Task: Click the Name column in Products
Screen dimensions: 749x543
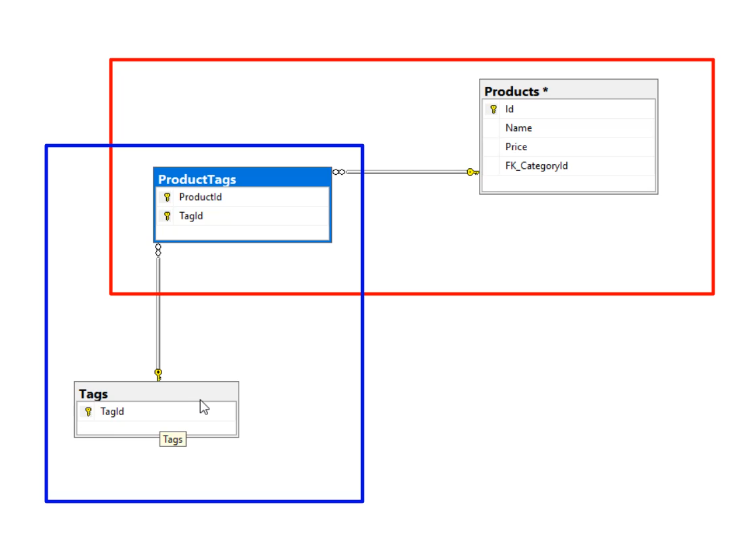Action: [568, 128]
